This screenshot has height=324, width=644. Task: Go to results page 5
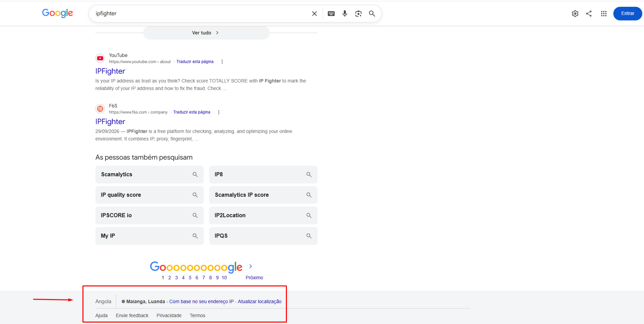click(x=190, y=278)
